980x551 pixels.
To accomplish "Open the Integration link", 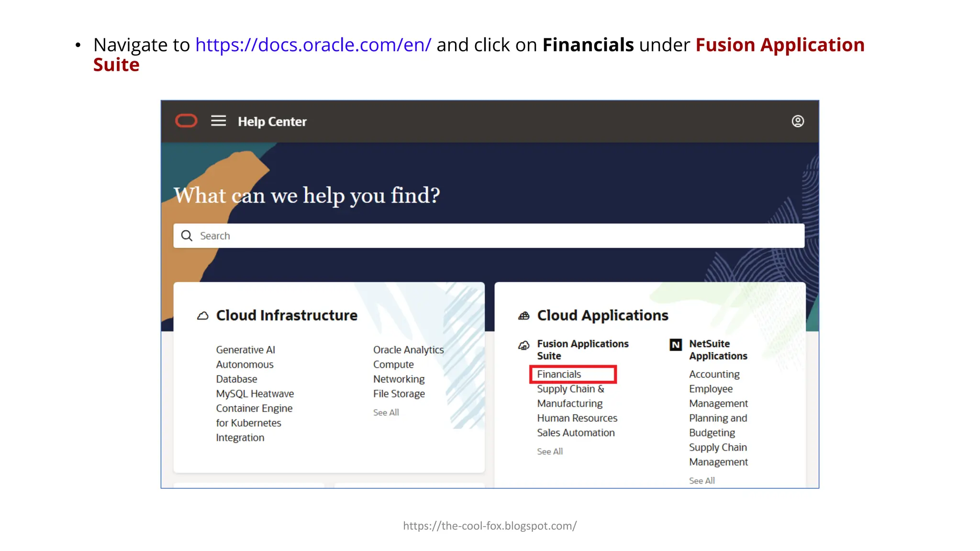I will click(240, 438).
